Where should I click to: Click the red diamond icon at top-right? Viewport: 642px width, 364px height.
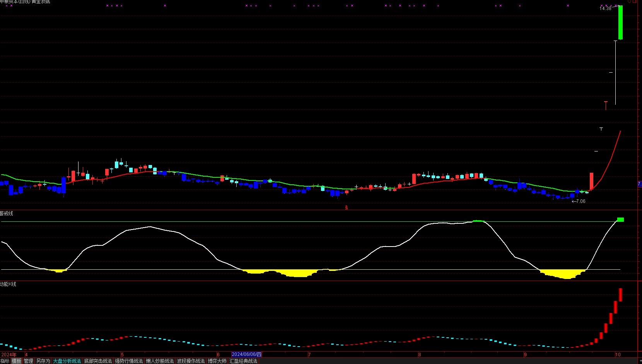[629, 1]
